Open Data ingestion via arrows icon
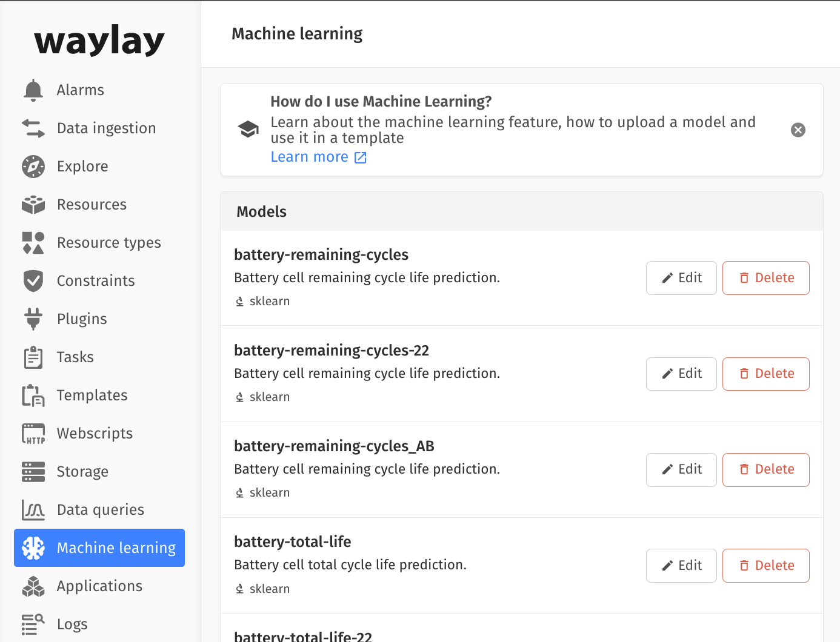This screenshot has width=840, height=642. tap(33, 128)
